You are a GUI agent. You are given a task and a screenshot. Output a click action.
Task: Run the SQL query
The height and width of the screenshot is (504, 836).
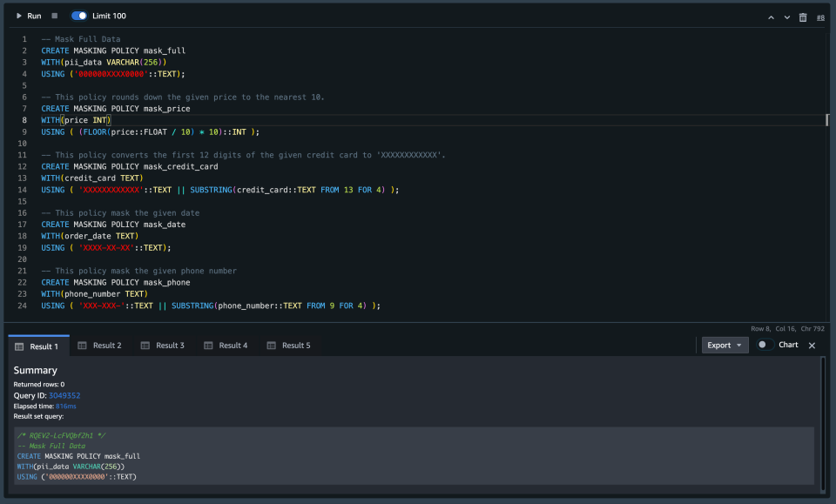click(x=28, y=16)
